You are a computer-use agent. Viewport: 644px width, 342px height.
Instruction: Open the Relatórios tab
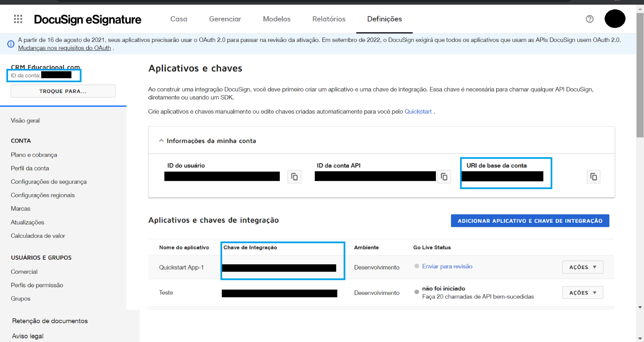[x=329, y=19]
